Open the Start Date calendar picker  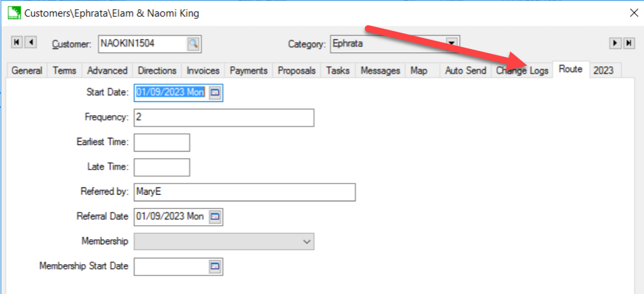[x=215, y=93]
